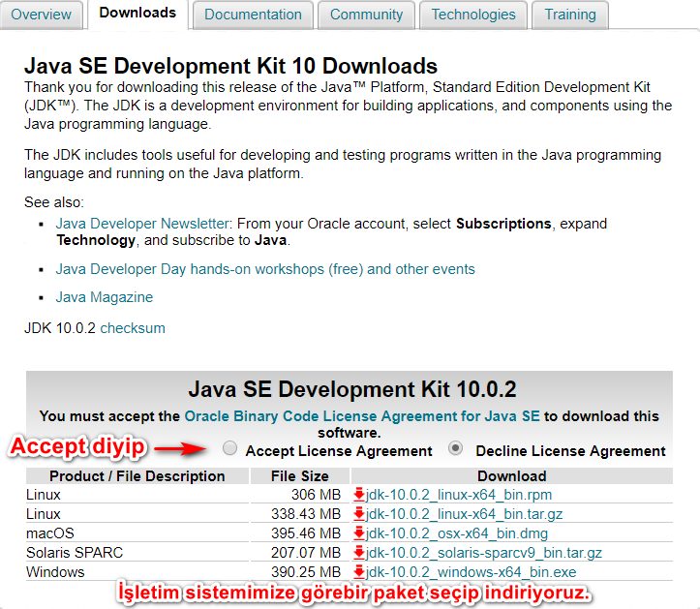Download jdk-10.0.2_linux-x64_bin.rpm file link
This screenshot has width=700, height=609.
(x=459, y=495)
